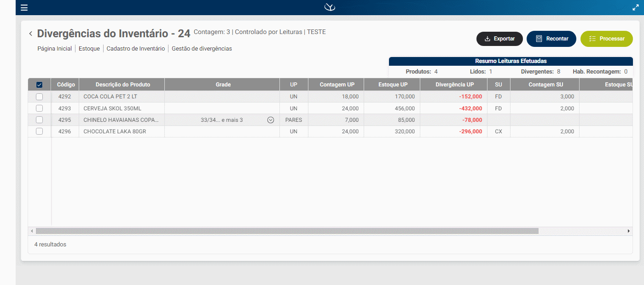
Task: Check the COCA COLA PET 2 LT row
Action: 39,97
